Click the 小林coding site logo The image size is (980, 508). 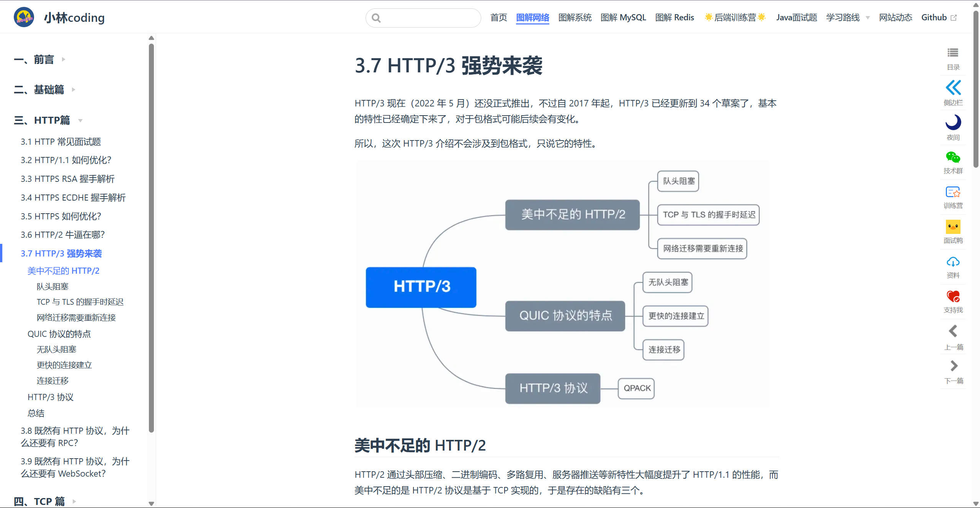pos(24,18)
